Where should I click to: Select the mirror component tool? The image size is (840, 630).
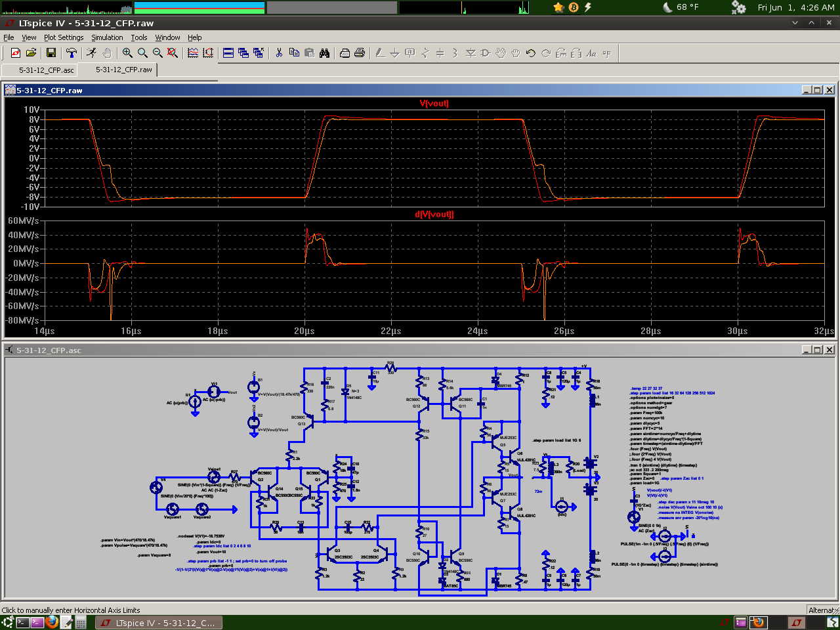coord(576,53)
